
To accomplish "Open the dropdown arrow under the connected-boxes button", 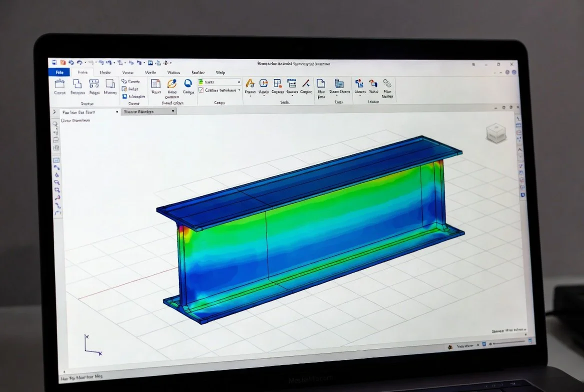I will 360,95.
